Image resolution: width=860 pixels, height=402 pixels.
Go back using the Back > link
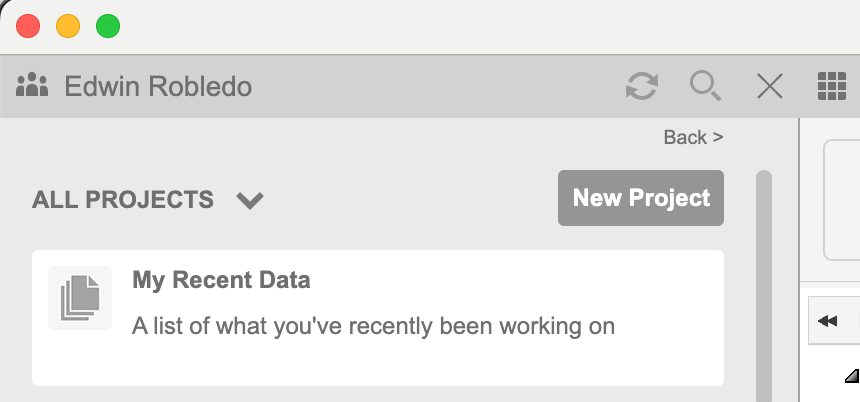click(x=693, y=137)
